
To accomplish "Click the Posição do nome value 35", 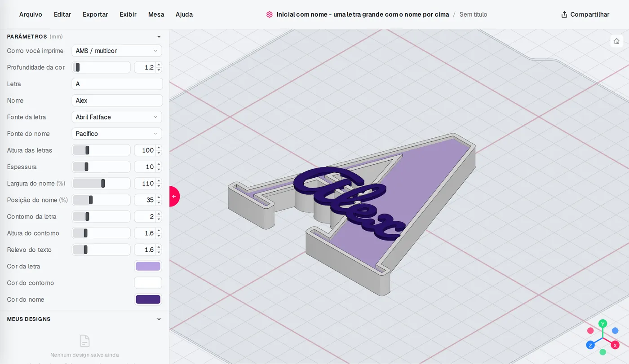I will (x=145, y=200).
